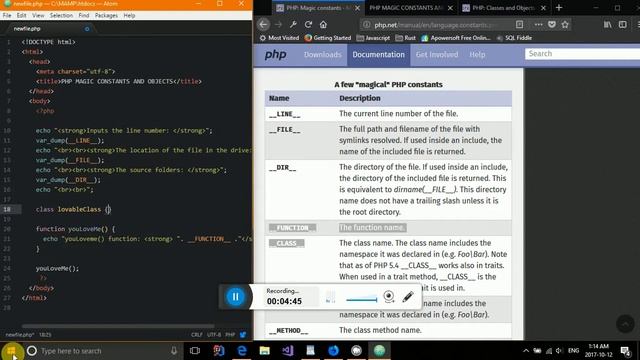Image resolution: width=640 pixels, height=360 pixels.
Task: Open Task View on taskbar
Action: 195,351
